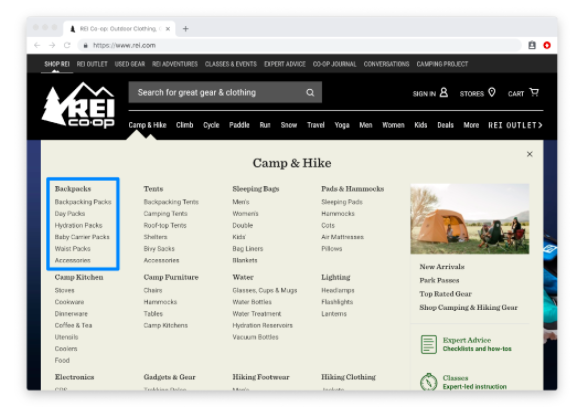The width and height of the screenshot is (578, 409).
Task: Click the red Opera extension icon
Action: point(547,45)
